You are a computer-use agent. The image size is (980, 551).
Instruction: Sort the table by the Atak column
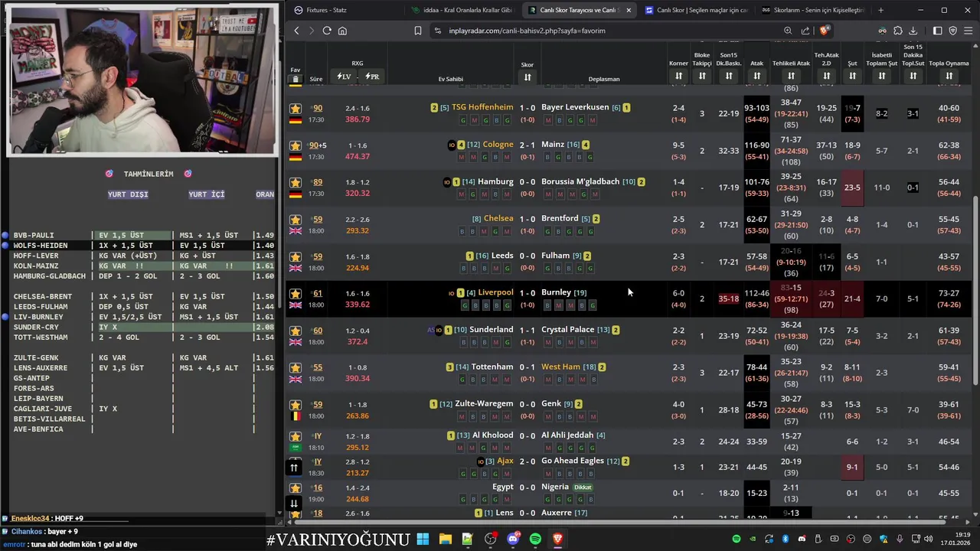(756, 76)
